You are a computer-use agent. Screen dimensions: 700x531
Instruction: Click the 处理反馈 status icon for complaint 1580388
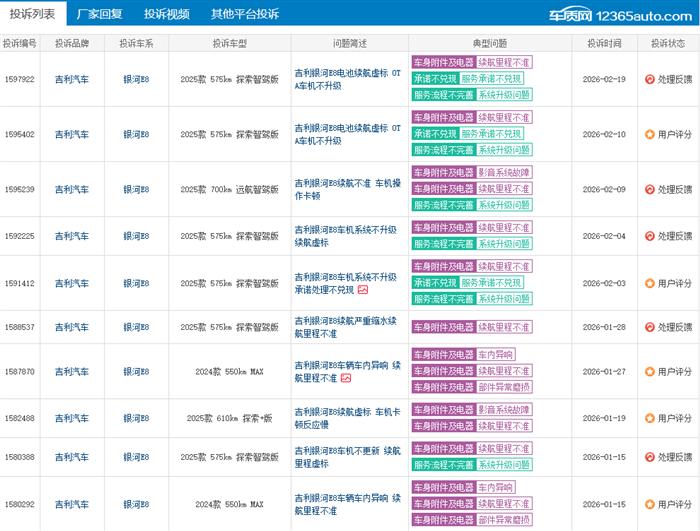pos(649,457)
